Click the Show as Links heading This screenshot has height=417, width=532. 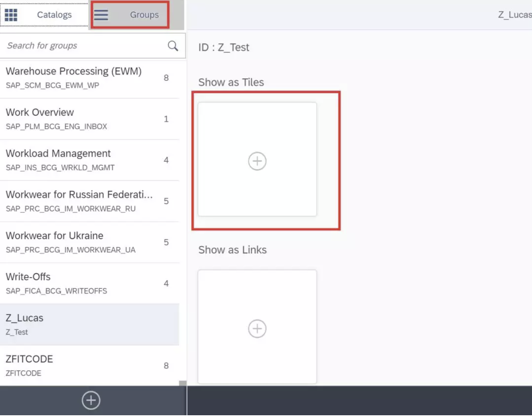(x=233, y=250)
